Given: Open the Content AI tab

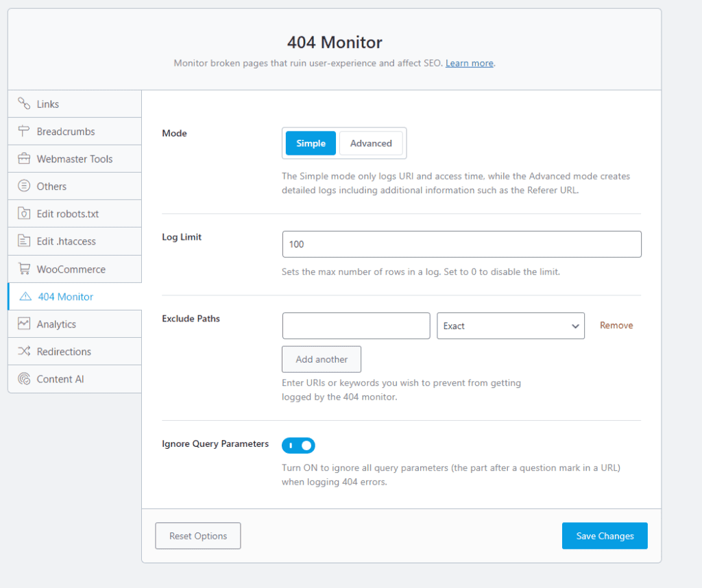Looking at the screenshot, I should pyautogui.click(x=75, y=379).
